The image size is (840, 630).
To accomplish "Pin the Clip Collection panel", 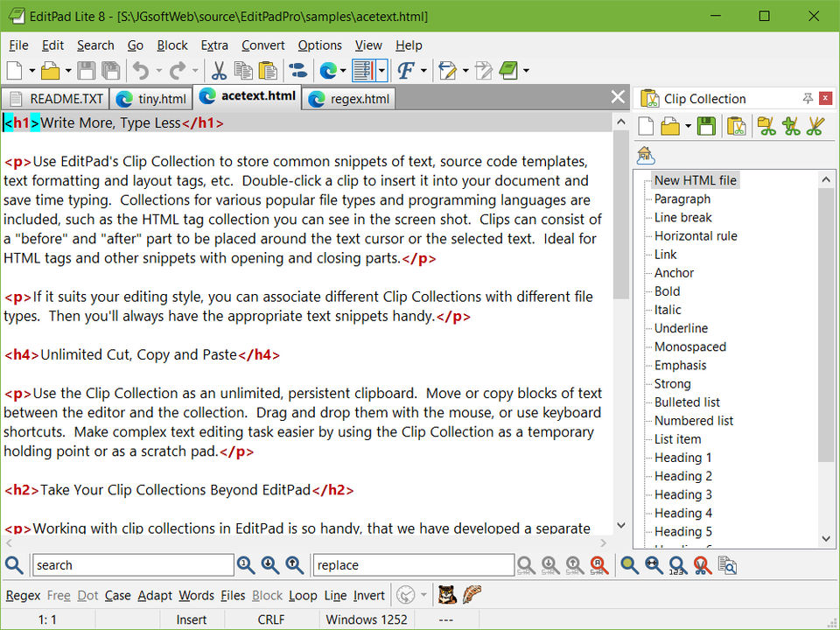I will coord(808,98).
